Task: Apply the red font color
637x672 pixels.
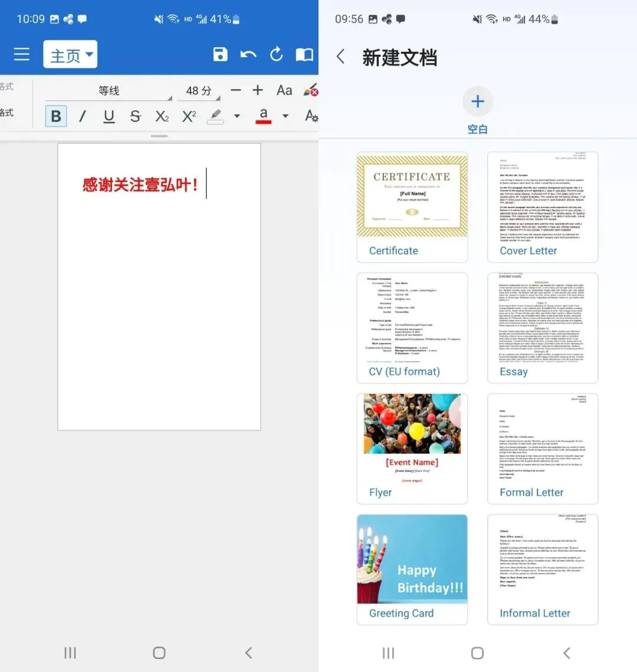Action: [264, 116]
